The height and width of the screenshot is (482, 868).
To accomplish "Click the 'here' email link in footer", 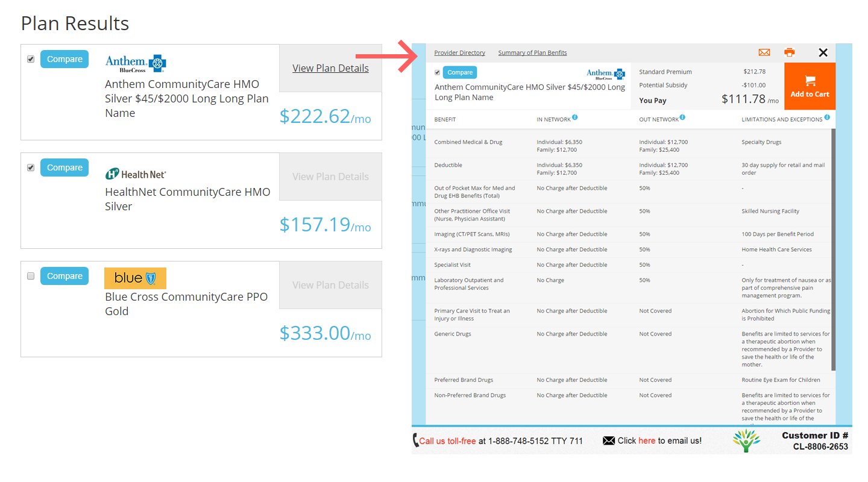I will tap(647, 440).
